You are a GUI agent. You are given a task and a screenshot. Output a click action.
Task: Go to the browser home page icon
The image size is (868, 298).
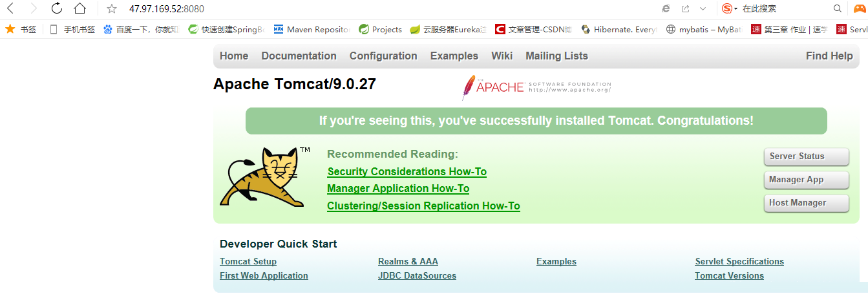coord(79,8)
